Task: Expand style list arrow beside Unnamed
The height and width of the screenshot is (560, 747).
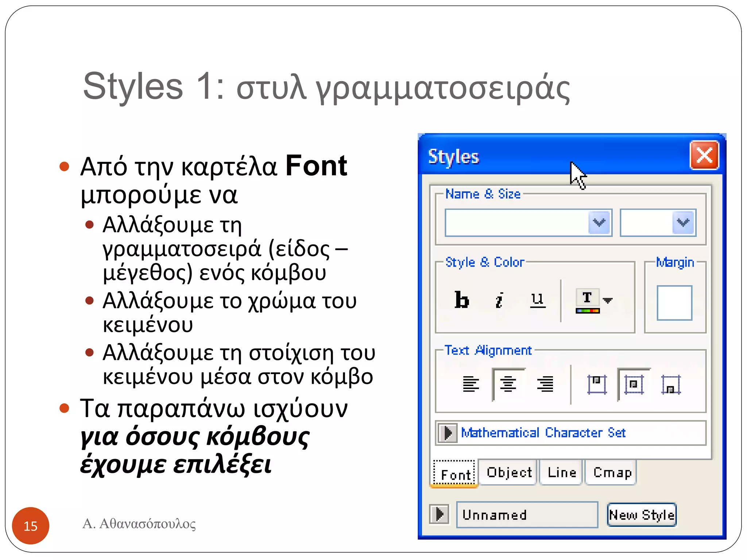Action: 439,514
